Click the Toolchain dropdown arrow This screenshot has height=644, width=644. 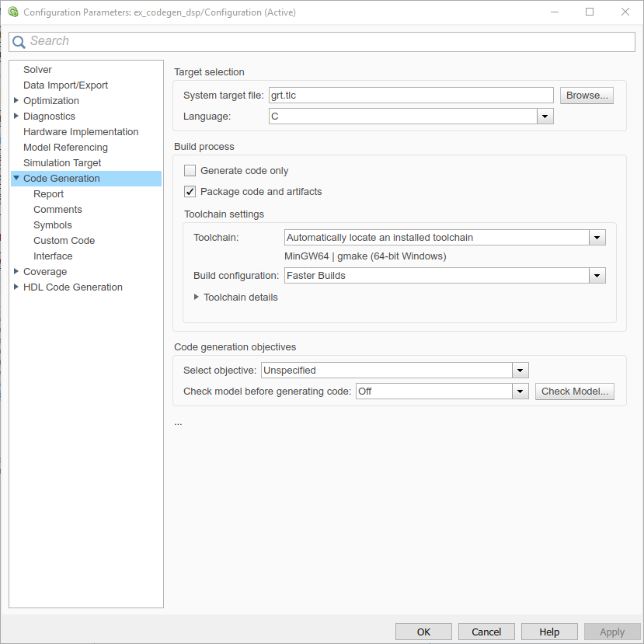pyautogui.click(x=597, y=237)
